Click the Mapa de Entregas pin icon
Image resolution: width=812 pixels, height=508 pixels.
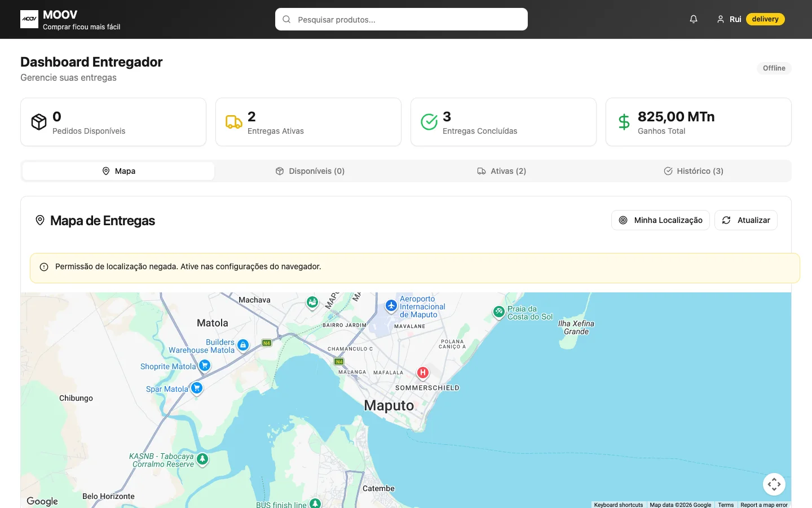(x=40, y=220)
